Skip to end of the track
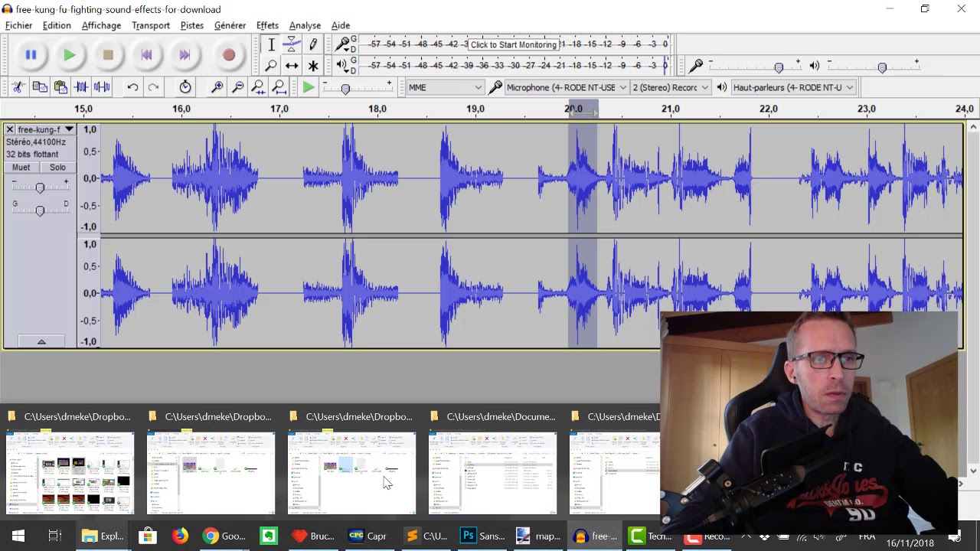Screen dimensions: 980x551 tap(185, 55)
